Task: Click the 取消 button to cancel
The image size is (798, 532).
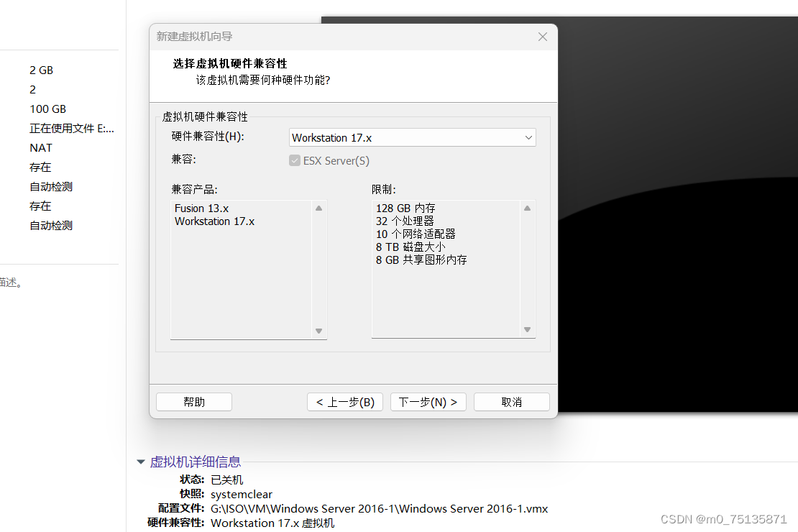Action: [511, 402]
